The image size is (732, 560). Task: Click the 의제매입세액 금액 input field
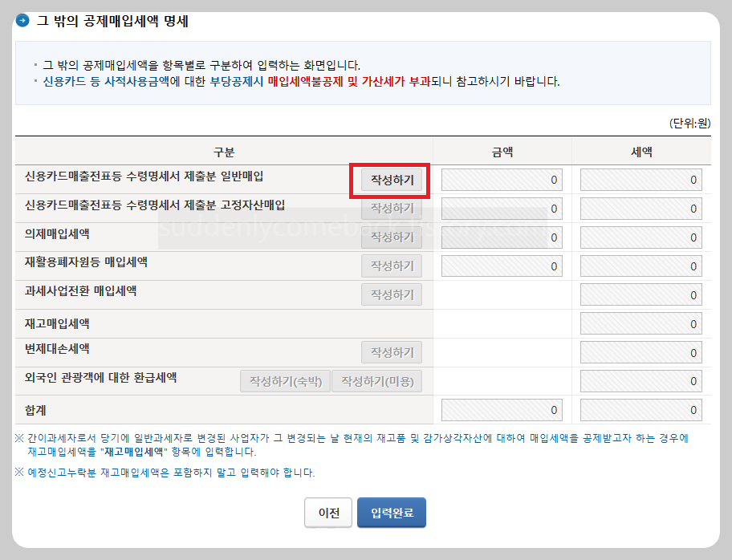click(501, 237)
